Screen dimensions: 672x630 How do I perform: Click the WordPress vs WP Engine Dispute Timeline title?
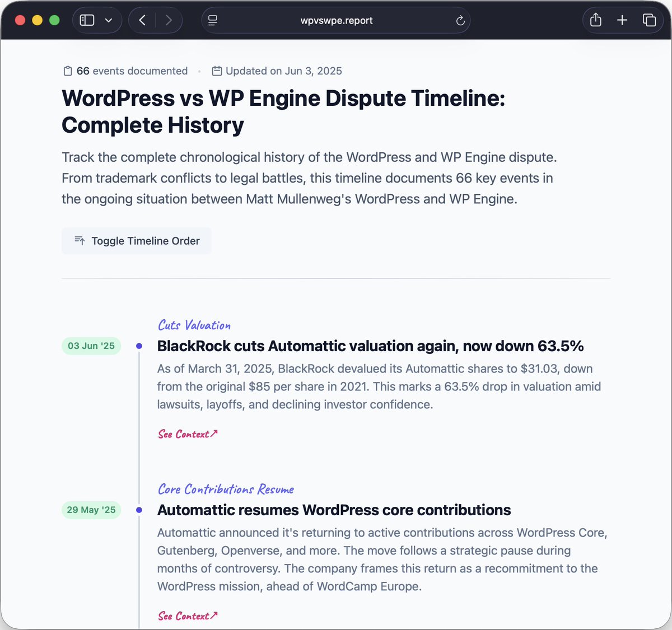[283, 111]
